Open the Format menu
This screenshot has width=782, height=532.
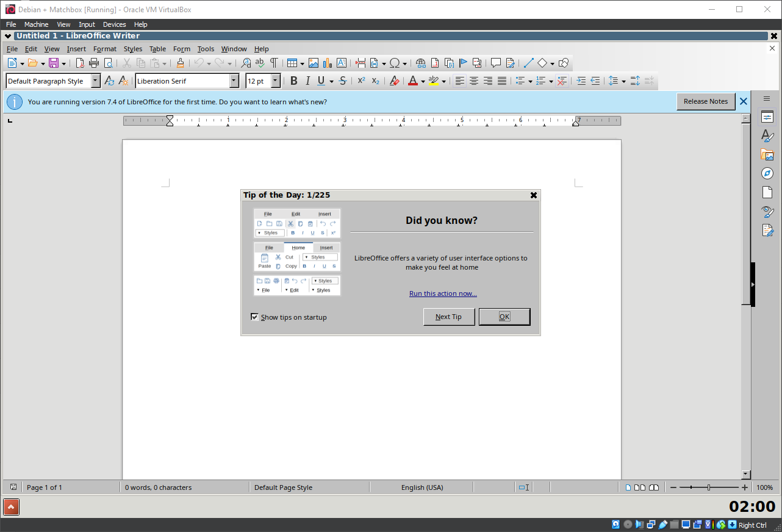pos(104,49)
